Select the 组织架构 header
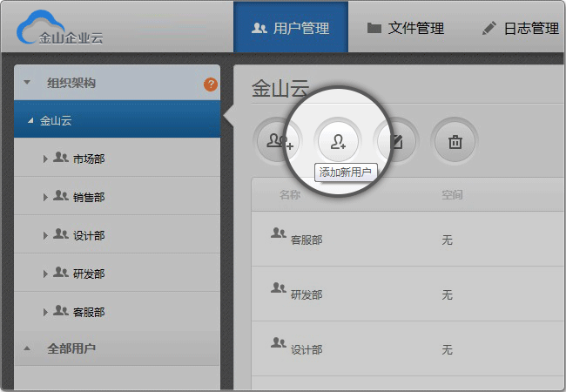The width and height of the screenshot is (566, 392). 117,83
